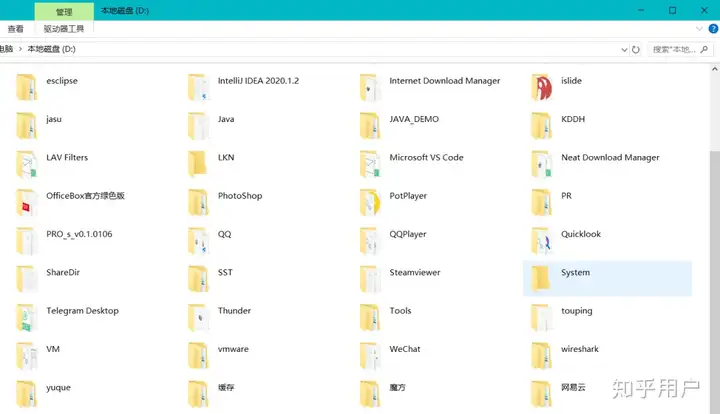
Task: Select the PhotoShop folder icon
Action: click(x=198, y=202)
